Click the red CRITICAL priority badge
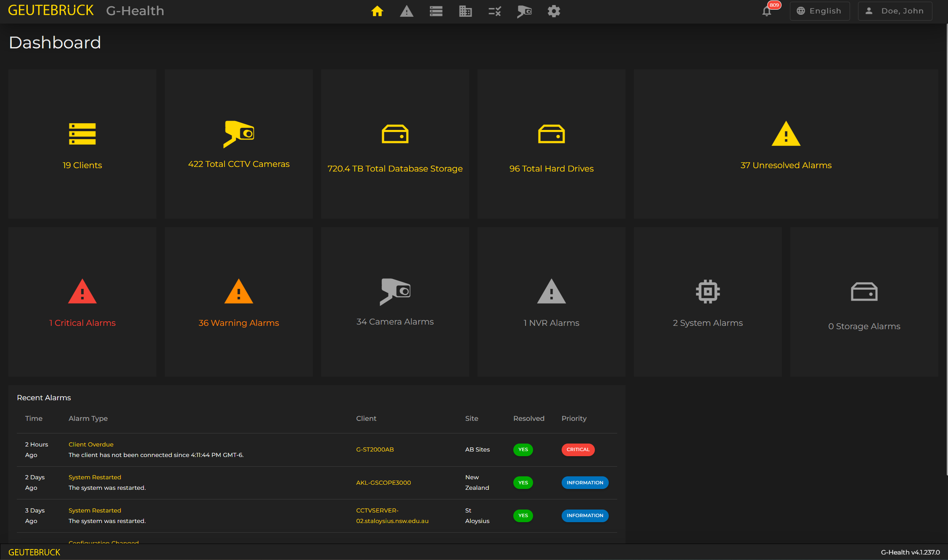948x560 pixels. [x=578, y=449]
